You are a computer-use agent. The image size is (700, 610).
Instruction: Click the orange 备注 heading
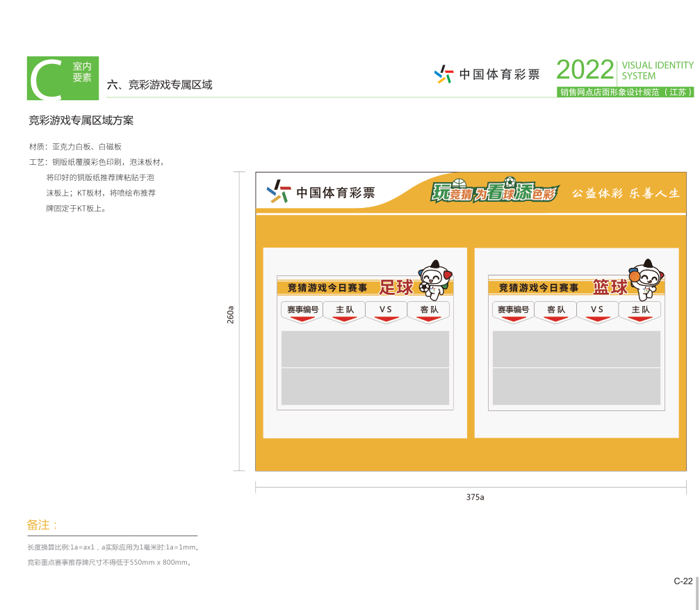[42, 524]
